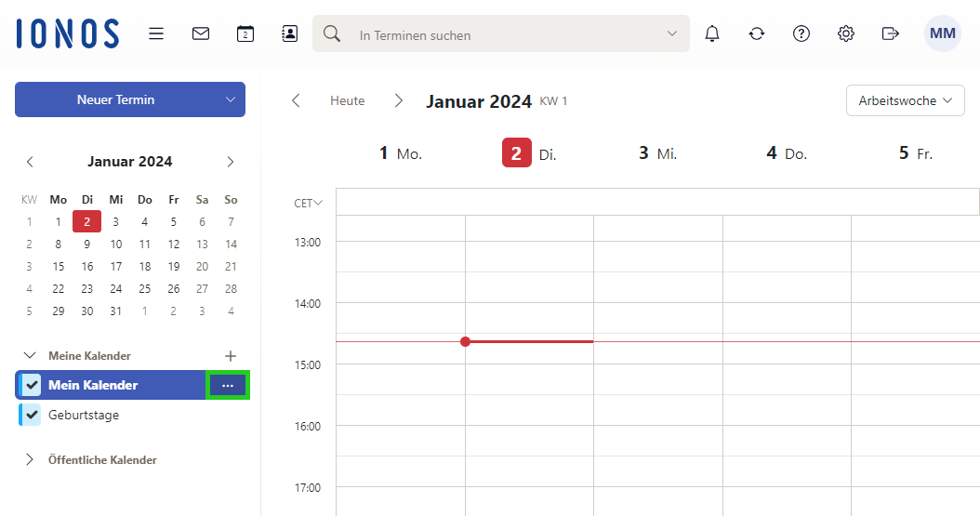Select the Geburtstage calendar label
The height and width of the screenshot is (516, 980).
click(84, 415)
